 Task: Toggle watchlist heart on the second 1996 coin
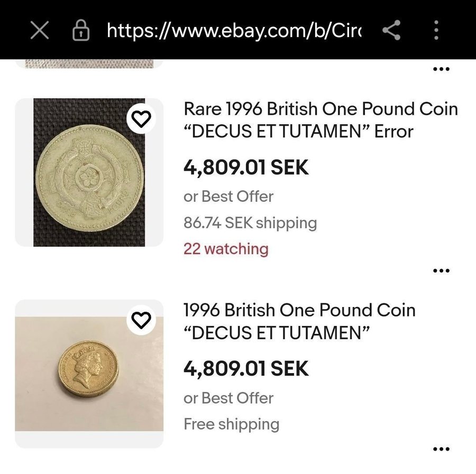tap(141, 319)
